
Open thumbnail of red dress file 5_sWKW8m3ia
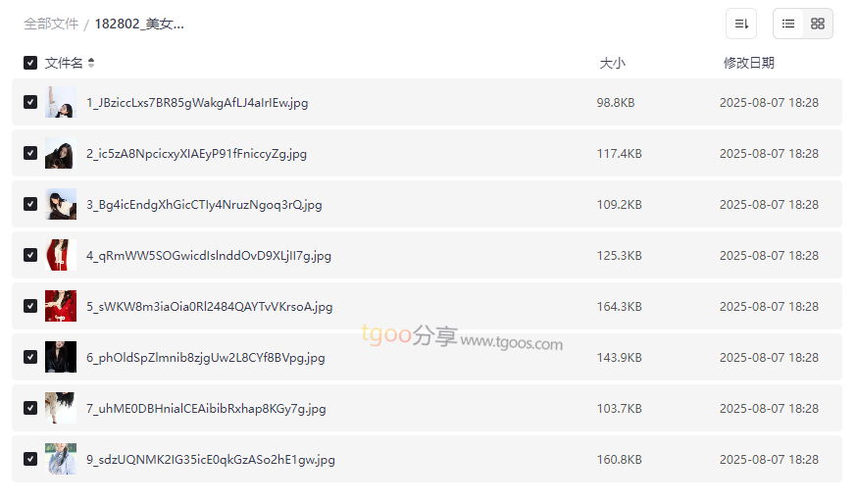coord(61,306)
